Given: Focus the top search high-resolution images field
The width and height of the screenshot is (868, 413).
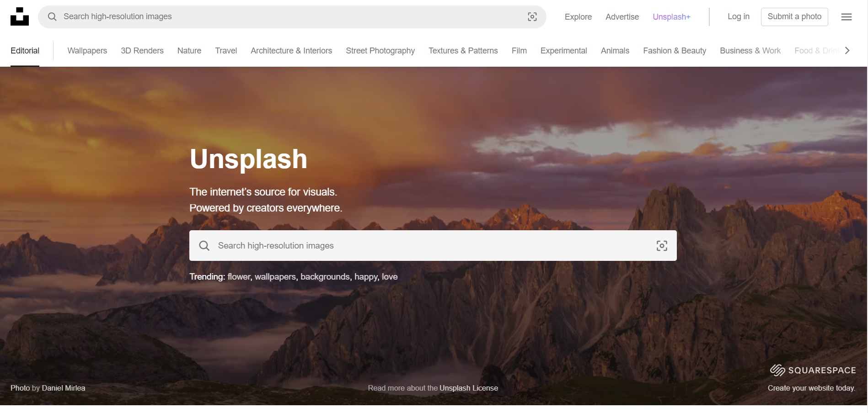Looking at the screenshot, I should click(x=292, y=17).
